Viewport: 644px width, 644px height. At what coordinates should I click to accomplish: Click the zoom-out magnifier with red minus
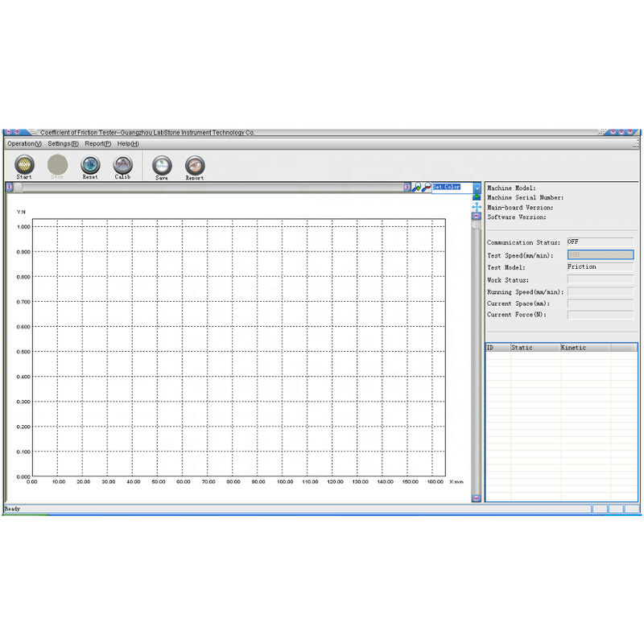[426, 187]
